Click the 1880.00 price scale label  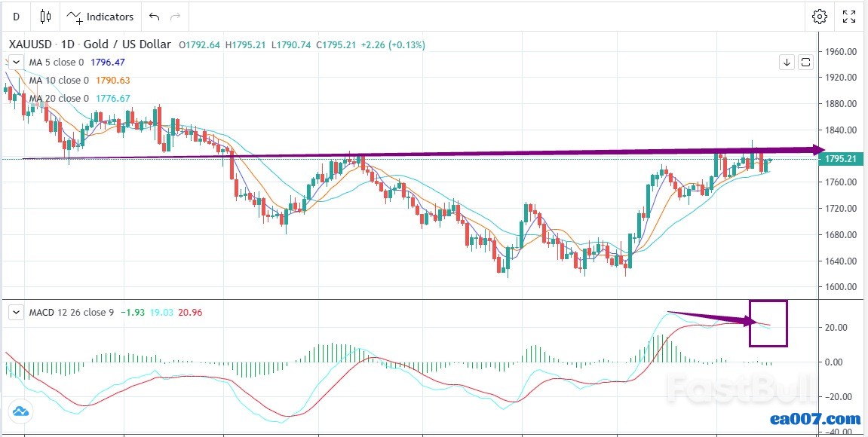pyautogui.click(x=841, y=104)
